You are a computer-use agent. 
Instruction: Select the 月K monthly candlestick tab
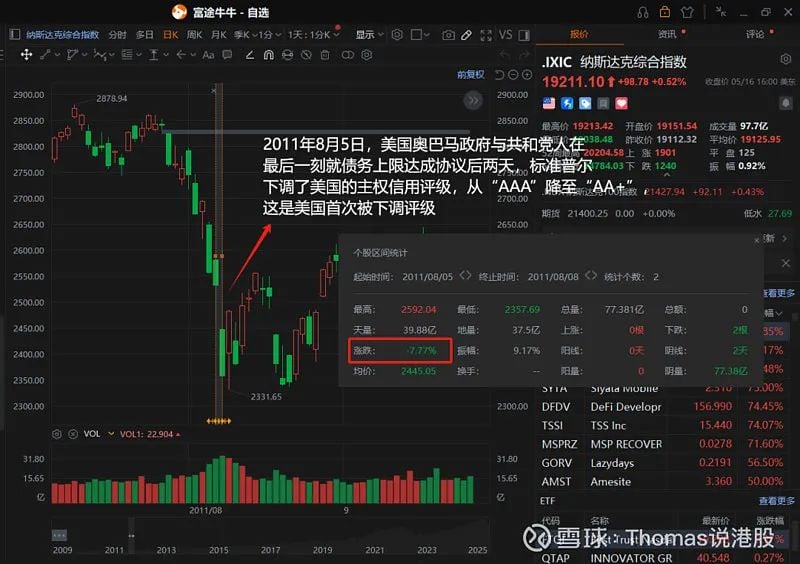pyautogui.click(x=218, y=35)
